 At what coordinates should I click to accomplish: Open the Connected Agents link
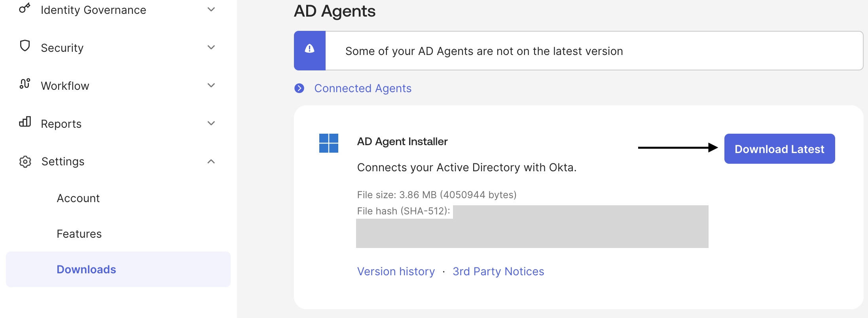coord(363,88)
